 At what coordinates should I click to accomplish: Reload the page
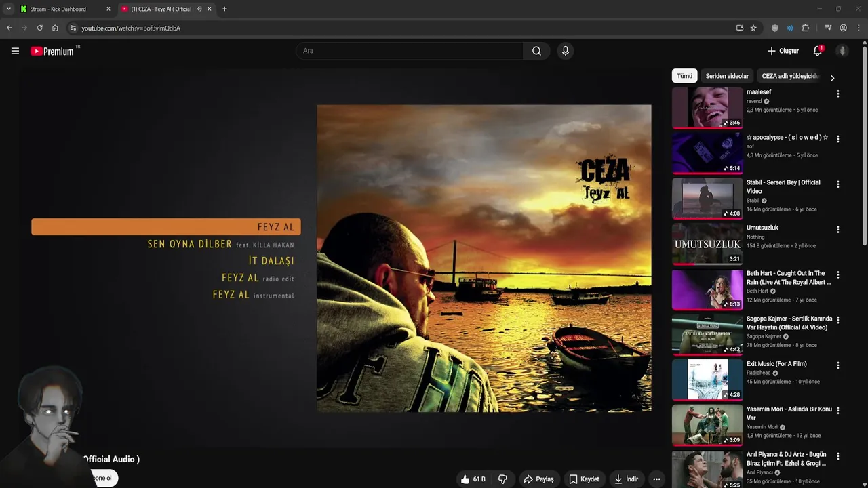click(39, 28)
